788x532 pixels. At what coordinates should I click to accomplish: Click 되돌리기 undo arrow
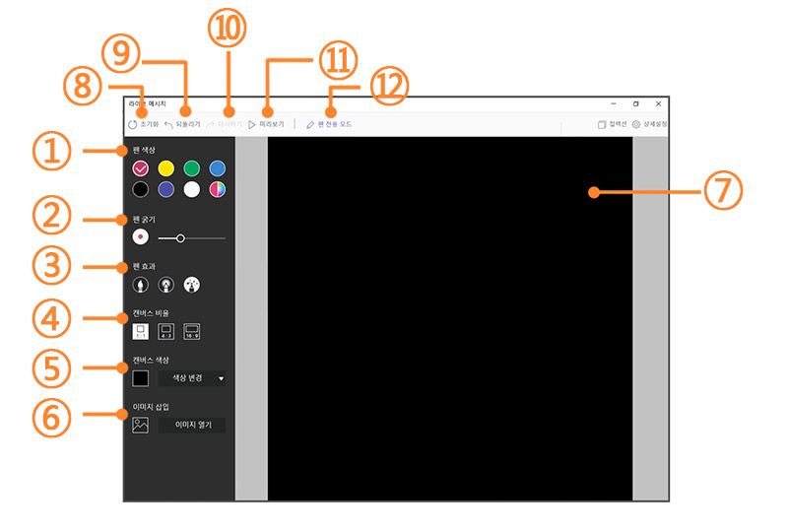click(169, 125)
